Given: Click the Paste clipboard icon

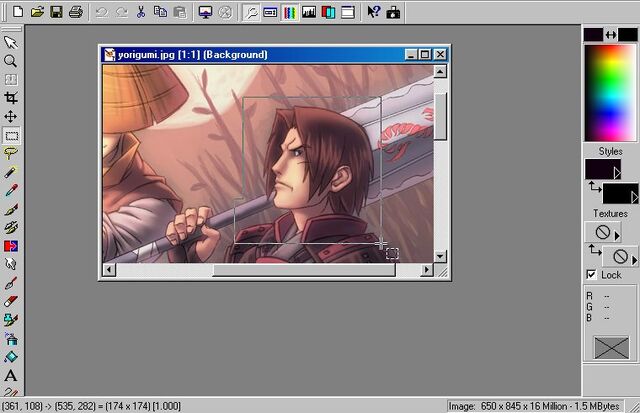Looking at the screenshot, I should coord(180,12).
